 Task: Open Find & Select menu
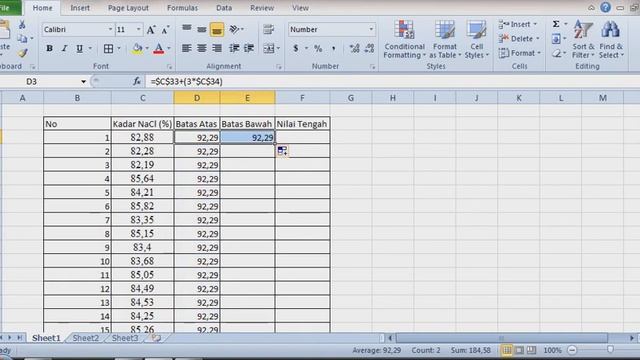coord(611,40)
